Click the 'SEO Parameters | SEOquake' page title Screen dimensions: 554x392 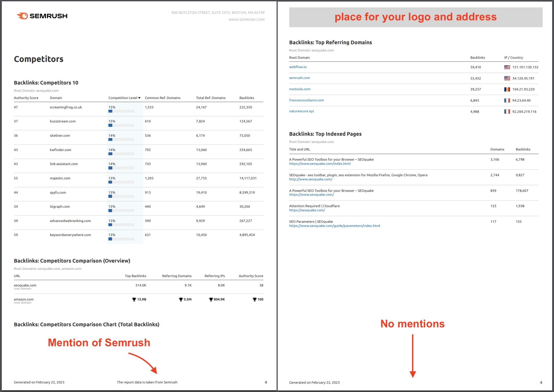tap(311, 221)
